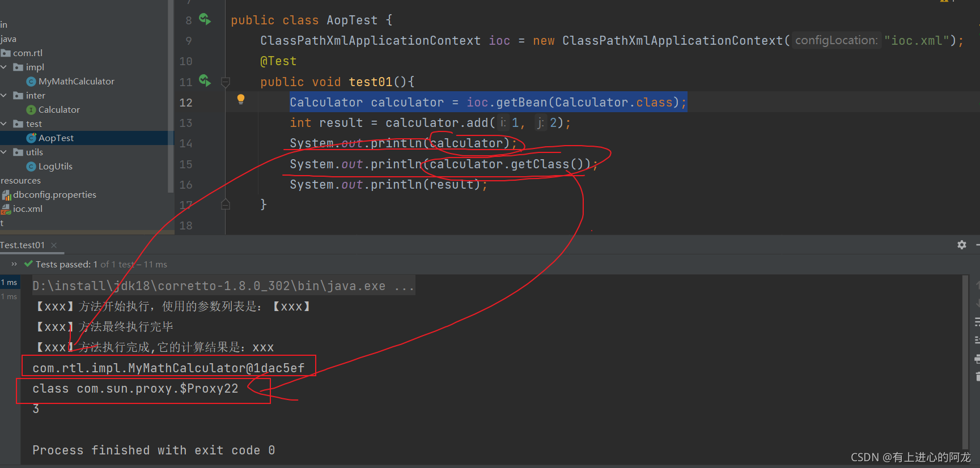Collapse the test package
The width and height of the screenshot is (980, 468).
point(4,124)
